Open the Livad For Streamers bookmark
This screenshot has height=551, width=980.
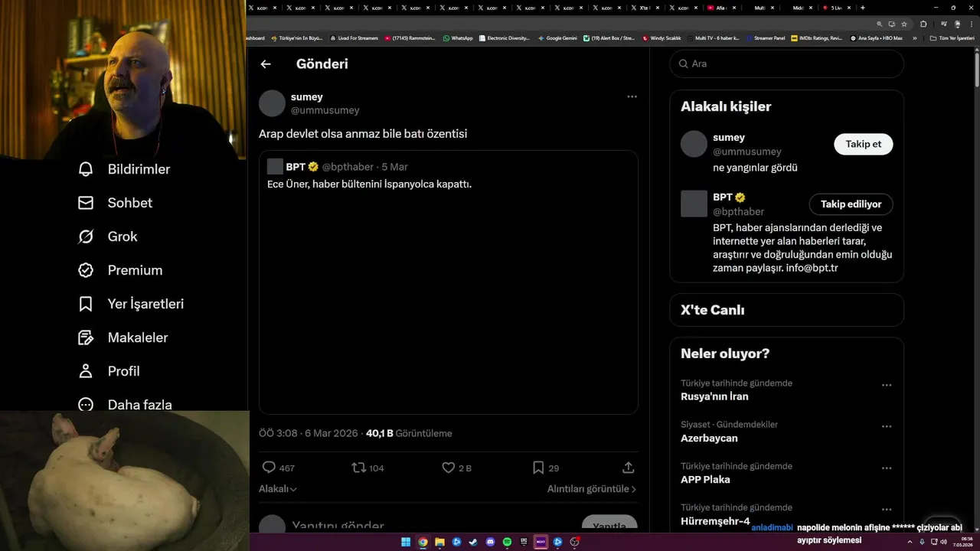[x=354, y=37]
